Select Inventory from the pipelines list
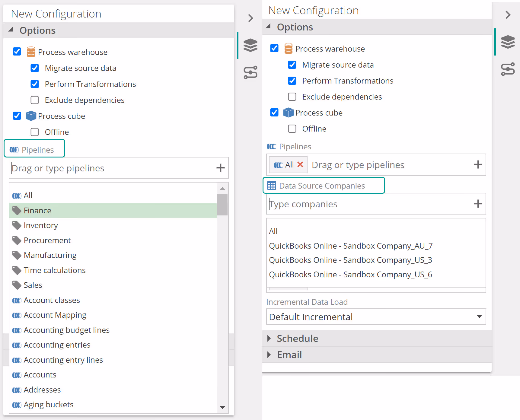This screenshot has width=520, height=420. [x=41, y=225]
